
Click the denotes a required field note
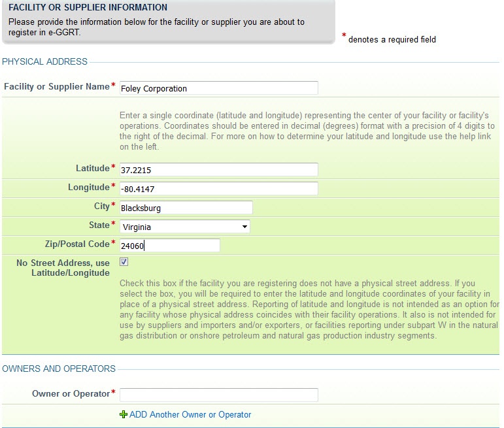[392, 39]
